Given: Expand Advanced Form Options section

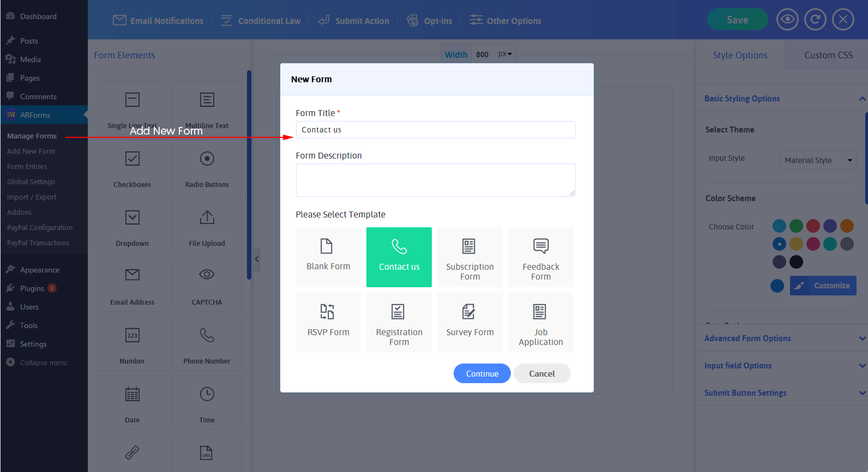Looking at the screenshot, I should (782, 338).
